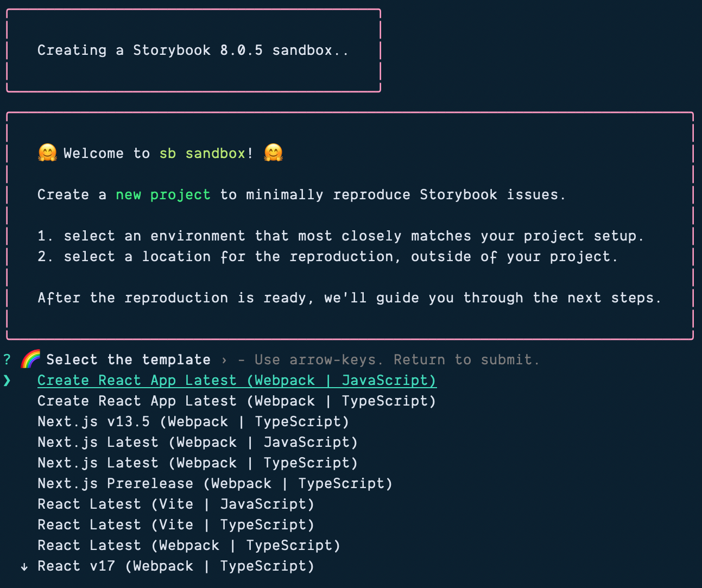
Task: Open the 'Next.js v13.5 (Webpack | TypeScript)' entry
Action: tap(193, 421)
